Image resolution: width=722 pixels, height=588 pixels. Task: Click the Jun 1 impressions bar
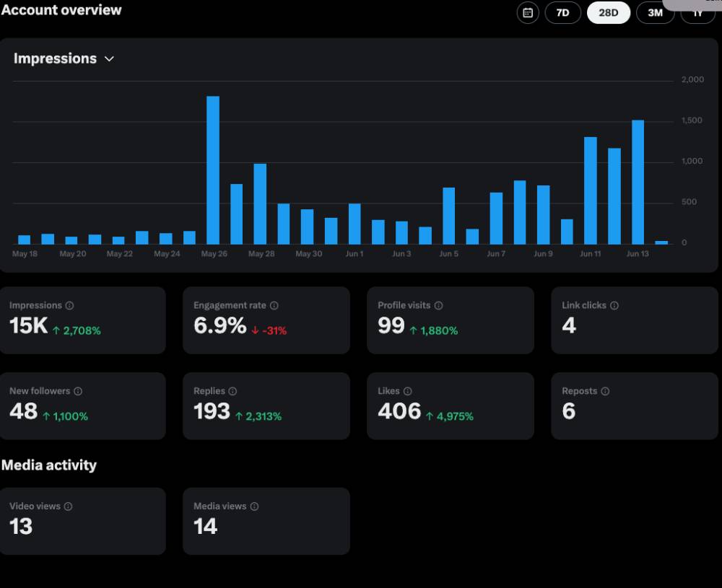(355, 224)
